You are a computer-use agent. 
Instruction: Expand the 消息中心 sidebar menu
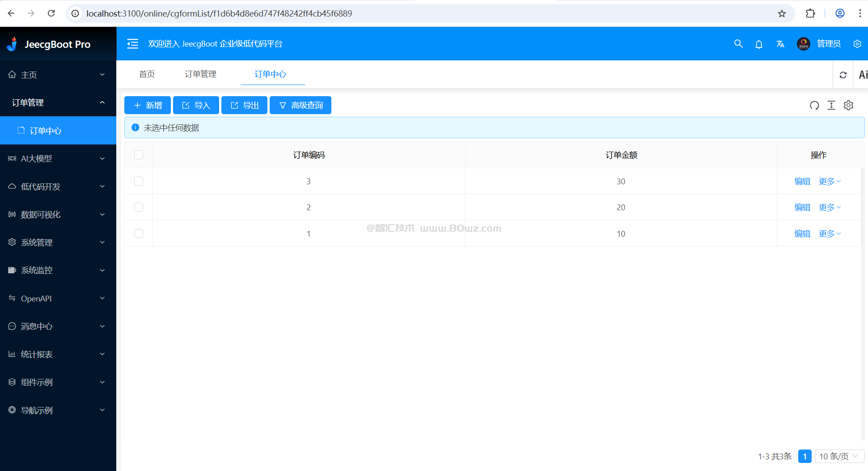58,326
